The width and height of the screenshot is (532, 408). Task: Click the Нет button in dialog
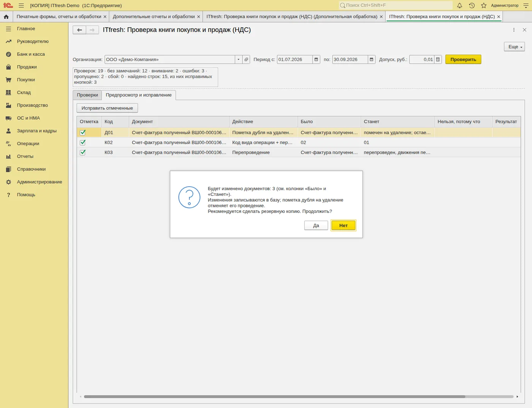pyautogui.click(x=344, y=225)
